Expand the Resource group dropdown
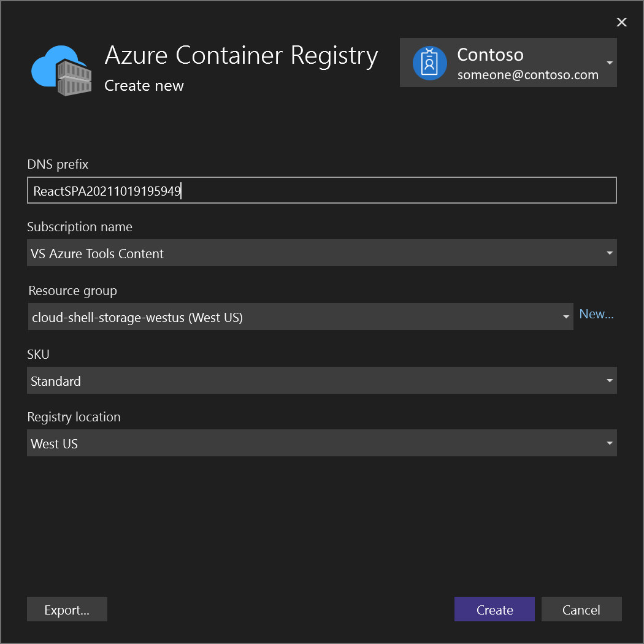This screenshot has width=644, height=644. [565, 316]
